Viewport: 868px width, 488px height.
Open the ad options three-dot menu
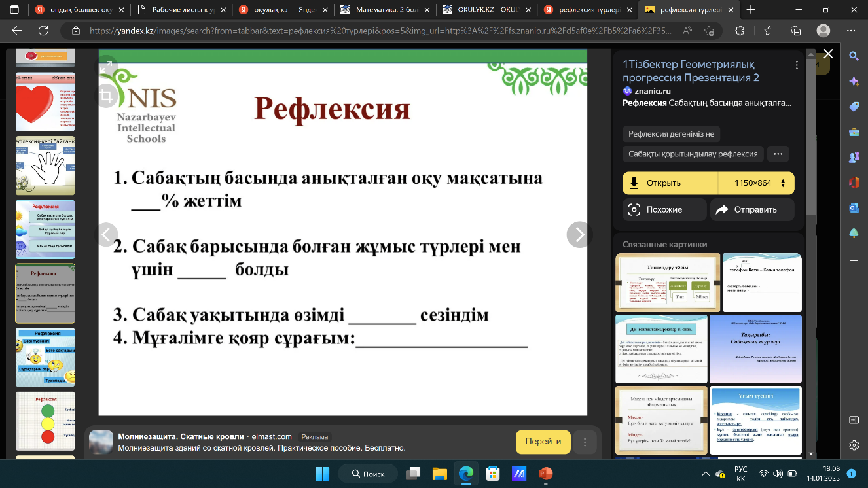(585, 442)
